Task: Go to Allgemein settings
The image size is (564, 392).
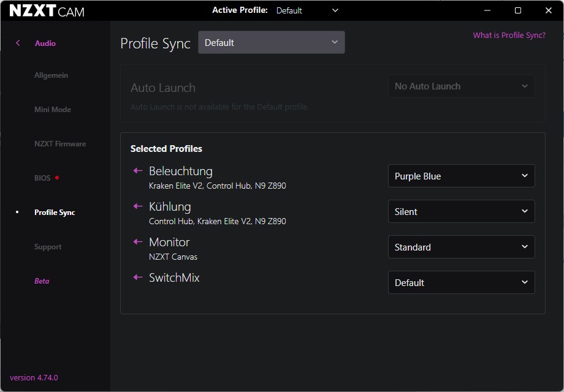Action: click(x=51, y=75)
